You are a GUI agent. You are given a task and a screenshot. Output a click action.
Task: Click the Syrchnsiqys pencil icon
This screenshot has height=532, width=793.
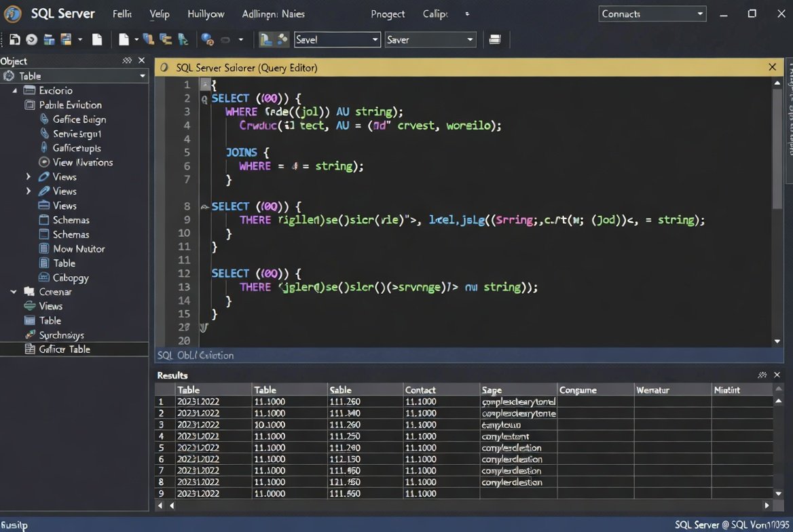(31, 335)
